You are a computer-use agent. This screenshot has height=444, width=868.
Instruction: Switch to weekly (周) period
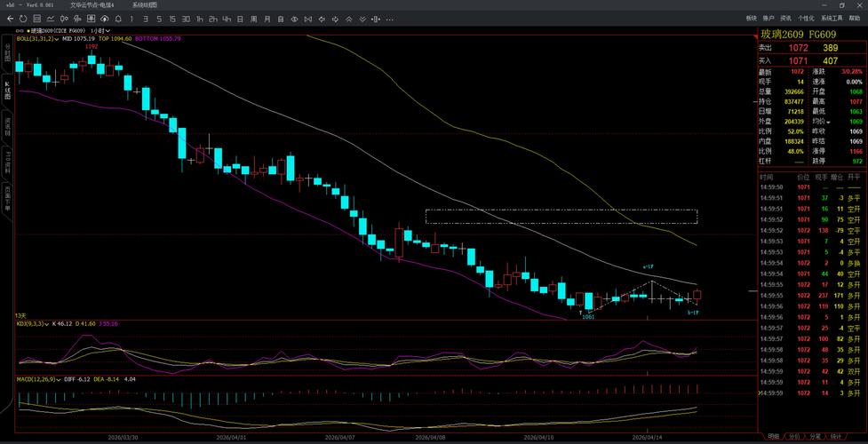tap(253, 19)
